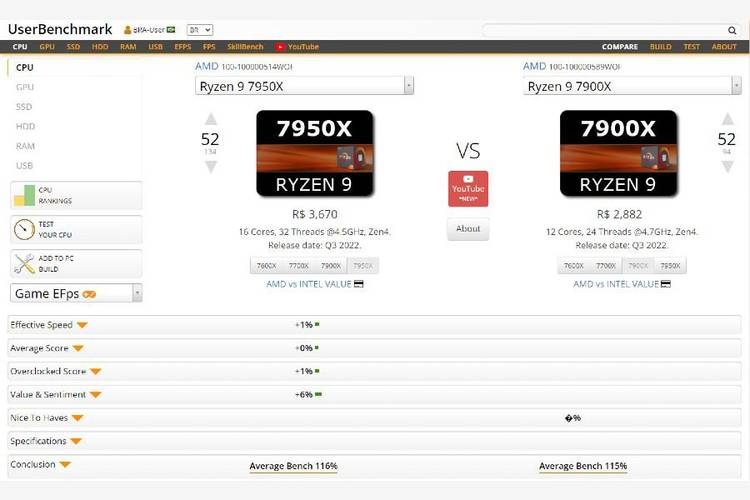The height and width of the screenshot is (500, 750).
Task: Select RAM in the left sidebar
Action: tap(25, 146)
